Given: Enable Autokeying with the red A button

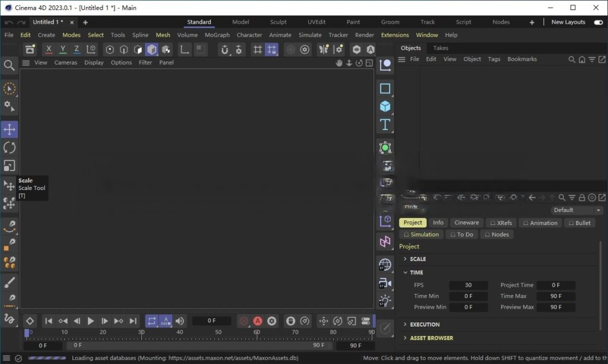Looking at the screenshot, I should click(258, 321).
